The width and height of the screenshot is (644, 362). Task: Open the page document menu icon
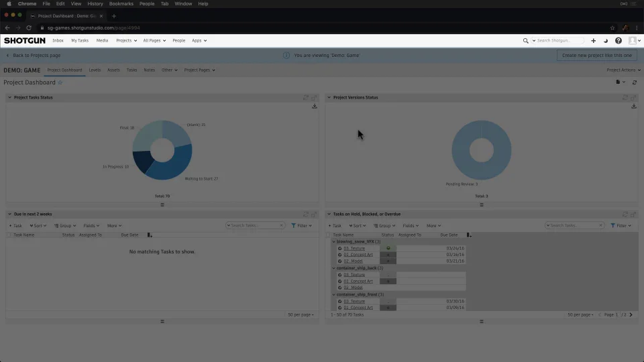[620, 82]
